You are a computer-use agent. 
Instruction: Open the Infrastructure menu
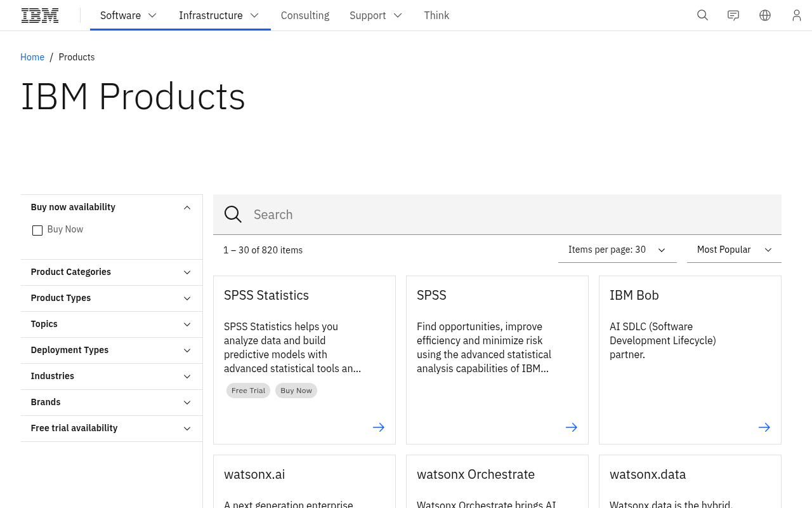(219, 15)
